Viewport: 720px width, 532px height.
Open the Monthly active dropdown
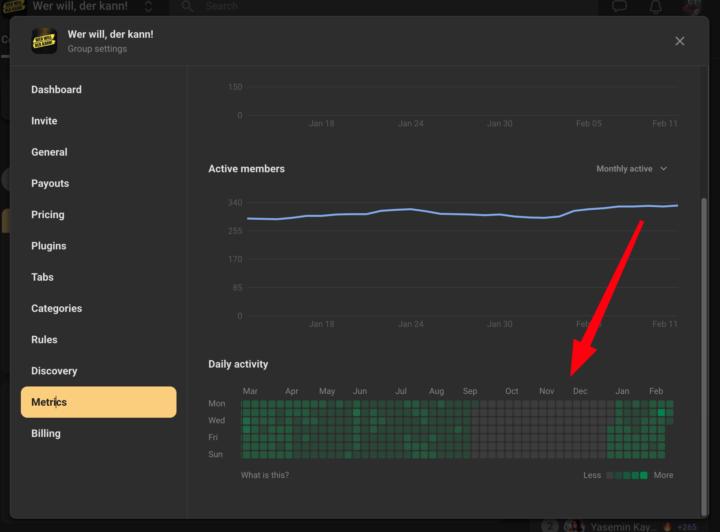(x=631, y=168)
